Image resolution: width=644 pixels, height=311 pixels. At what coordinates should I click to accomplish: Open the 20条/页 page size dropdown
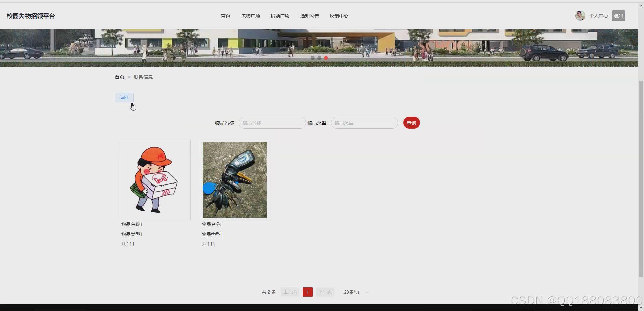point(352,292)
